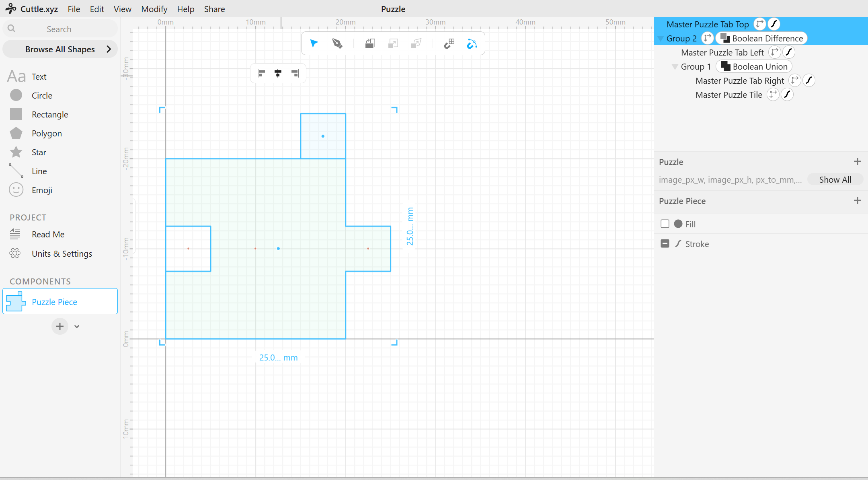The image size is (868, 480).
Task: Click stroke icon for Master Puzzle Tab Right
Action: 809,80
